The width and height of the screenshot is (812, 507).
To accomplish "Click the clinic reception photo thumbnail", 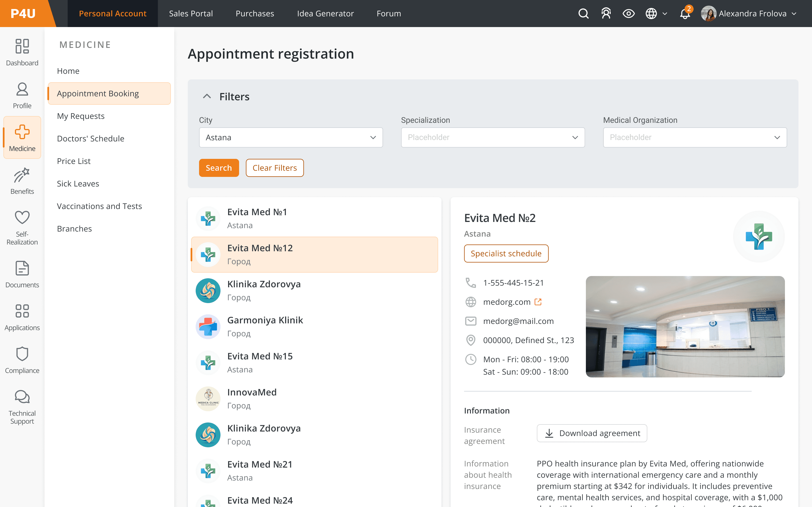I will coord(685,327).
